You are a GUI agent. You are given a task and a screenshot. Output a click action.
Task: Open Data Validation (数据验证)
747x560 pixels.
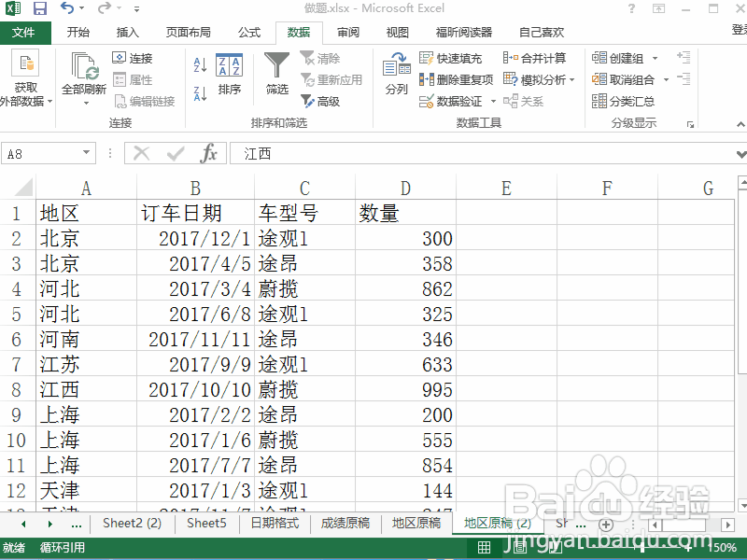pyautogui.click(x=451, y=101)
